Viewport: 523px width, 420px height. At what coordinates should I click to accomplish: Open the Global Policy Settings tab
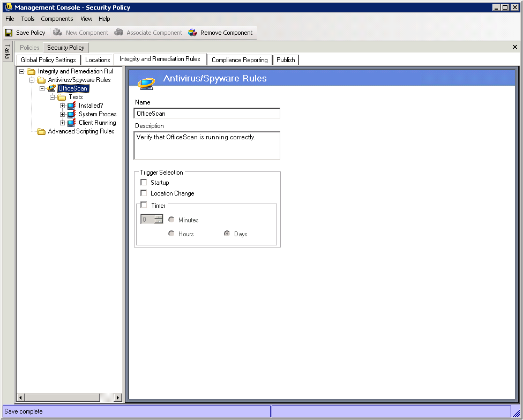(48, 60)
